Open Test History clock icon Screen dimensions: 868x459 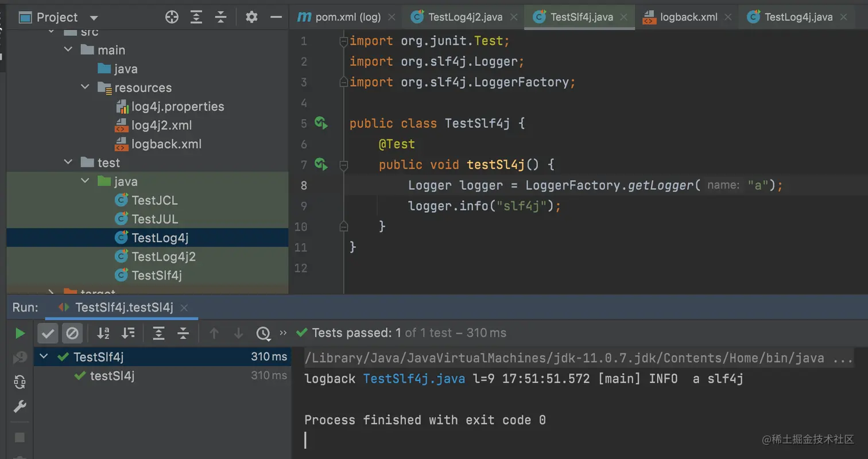coord(263,333)
